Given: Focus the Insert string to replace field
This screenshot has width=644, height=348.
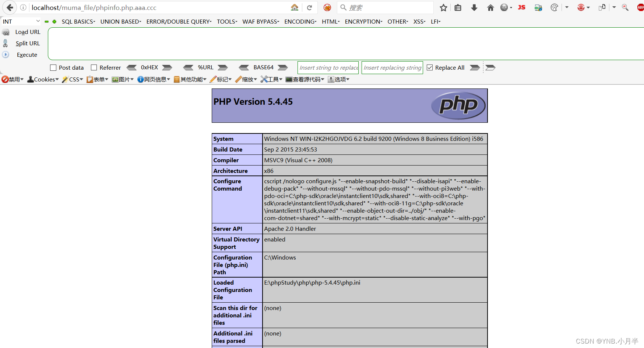Looking at the screenshot, I should [328, 67].
